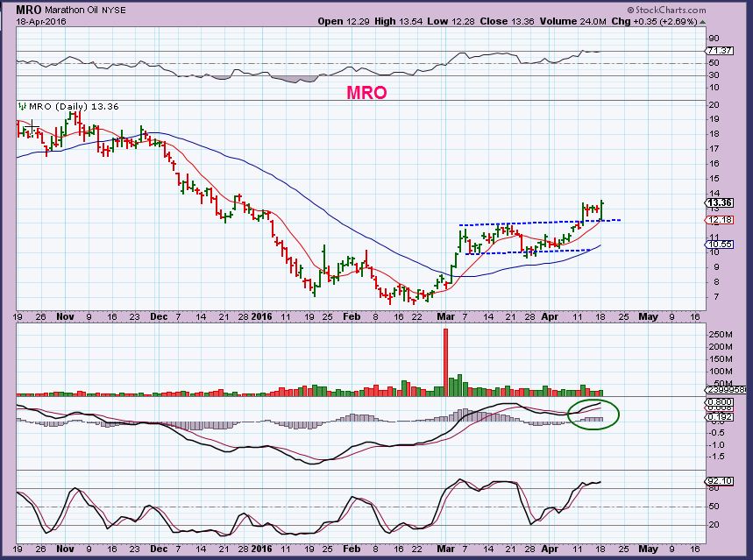Click the 250M label on the volume axis
The height and width of the screenshot is (560, 753).
721,334
